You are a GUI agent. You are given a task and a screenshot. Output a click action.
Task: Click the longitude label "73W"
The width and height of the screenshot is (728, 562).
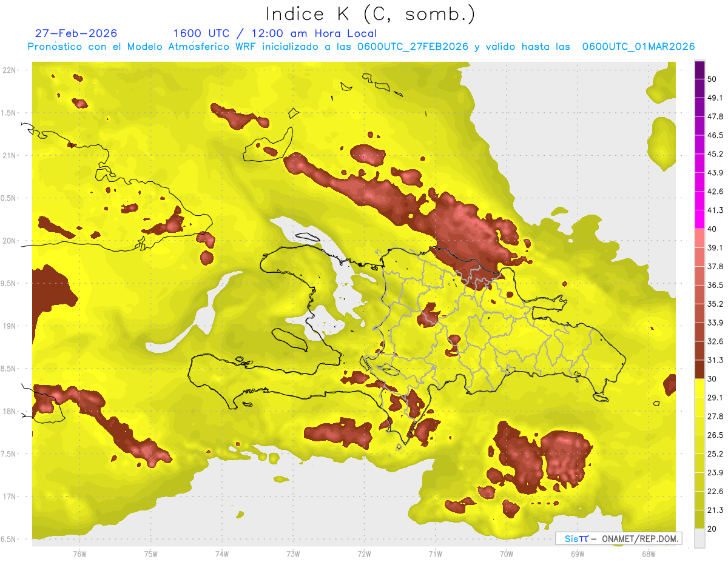pos(293,554)
